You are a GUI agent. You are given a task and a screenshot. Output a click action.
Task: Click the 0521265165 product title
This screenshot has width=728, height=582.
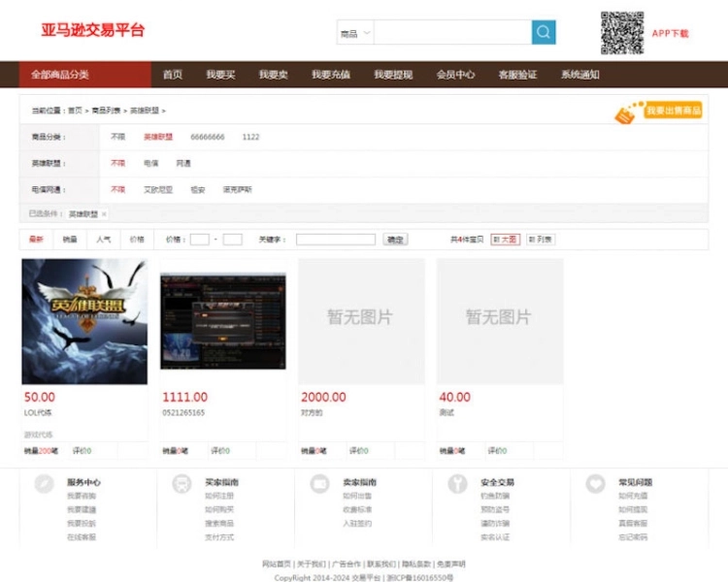(183, 412)
